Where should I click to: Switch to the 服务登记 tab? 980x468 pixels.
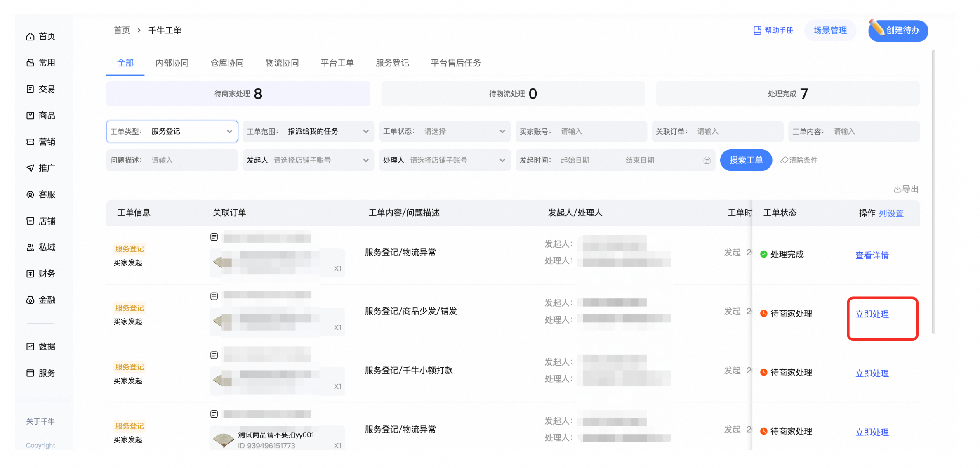coord(392,63)
